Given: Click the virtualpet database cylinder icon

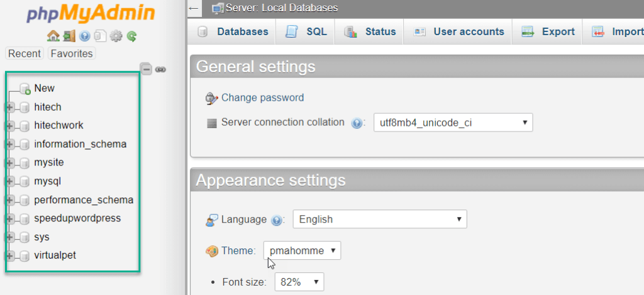Looking at the screenshot, I should [25, 255].
